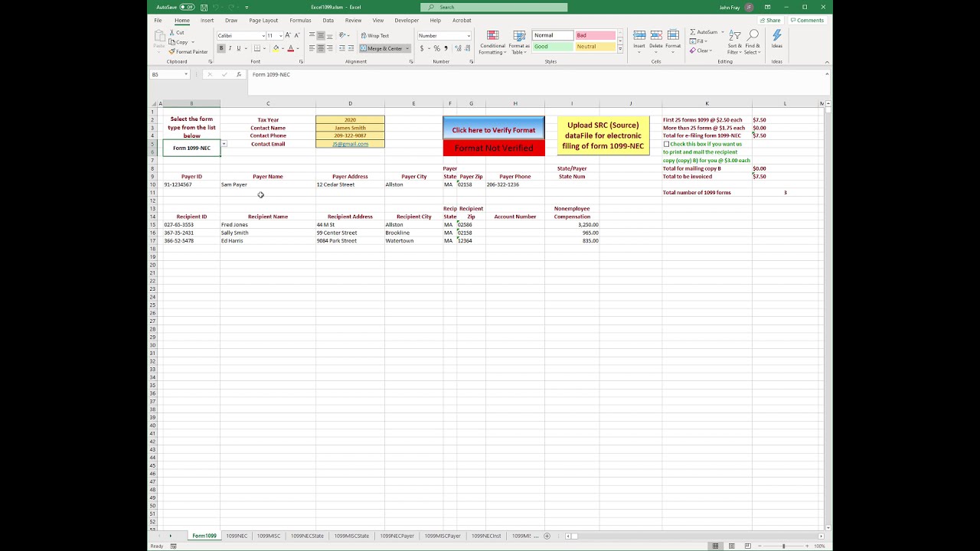980x551 pixels.
Task: Click the Increase Font Size icon
Action: pos(288,35)
